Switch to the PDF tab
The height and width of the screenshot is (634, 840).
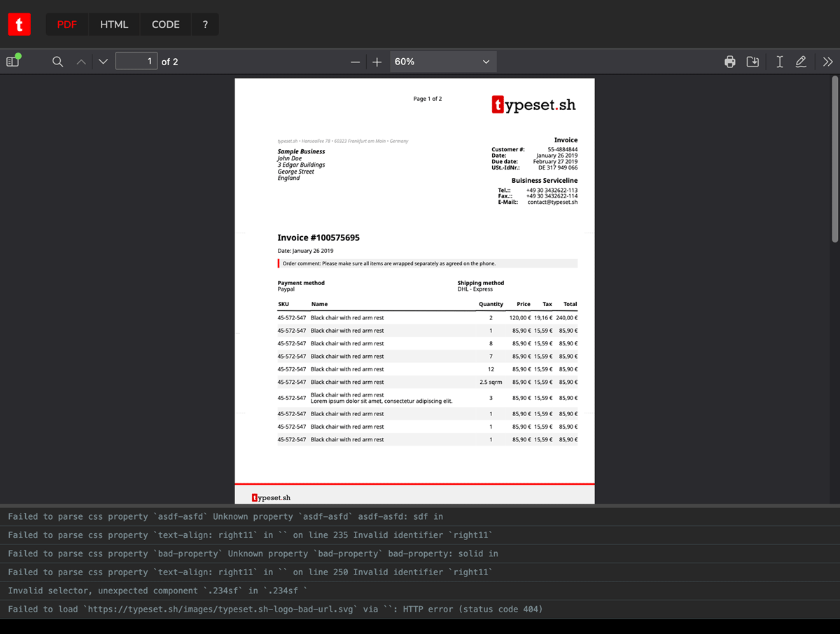(x=67, y=25)
